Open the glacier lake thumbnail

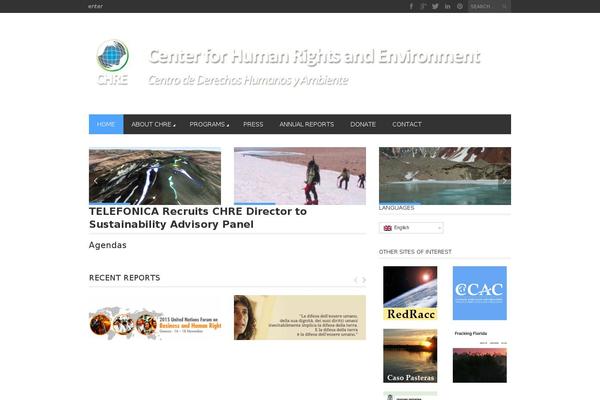[x=445, y=176]
